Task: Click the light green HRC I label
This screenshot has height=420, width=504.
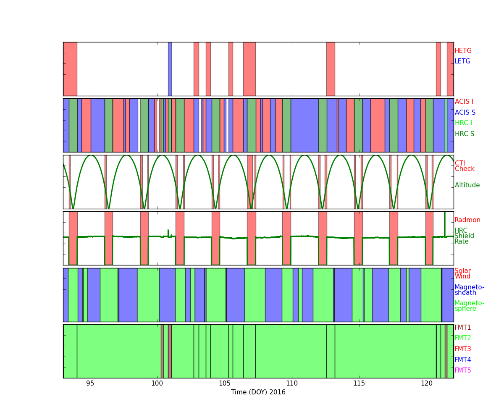Action: click(x=463, y=123)
